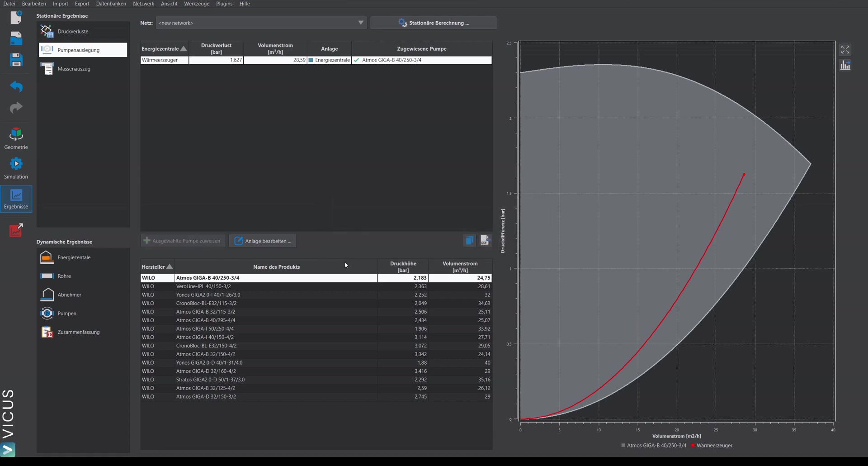Click the VICUS logo in the sidebar
The height and width of the screenshot is (466, 868).
[8, 423]
